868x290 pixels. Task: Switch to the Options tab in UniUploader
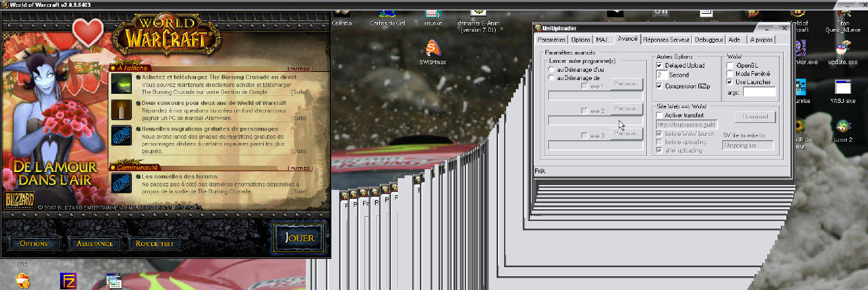pos(581,39)
